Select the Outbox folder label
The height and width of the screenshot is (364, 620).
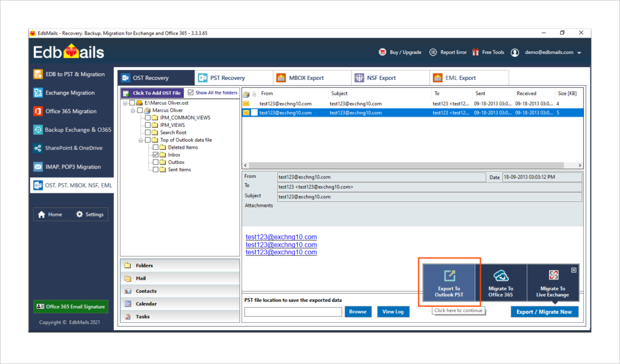(176, 162)
